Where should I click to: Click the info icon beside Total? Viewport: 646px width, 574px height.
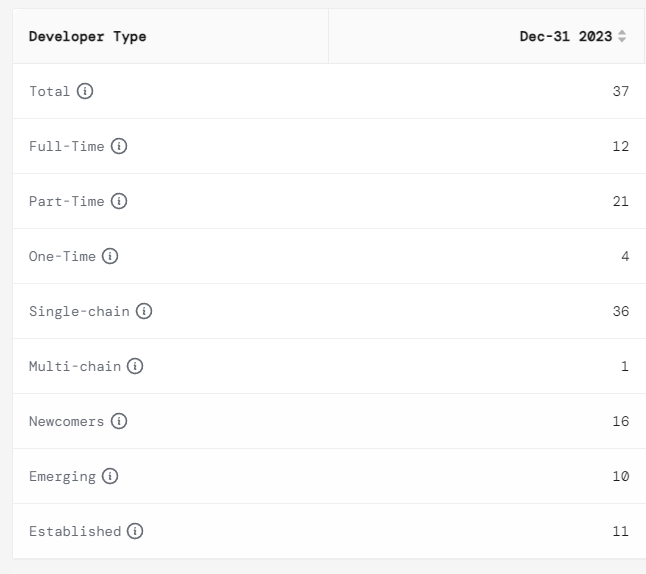click(85, 91)
